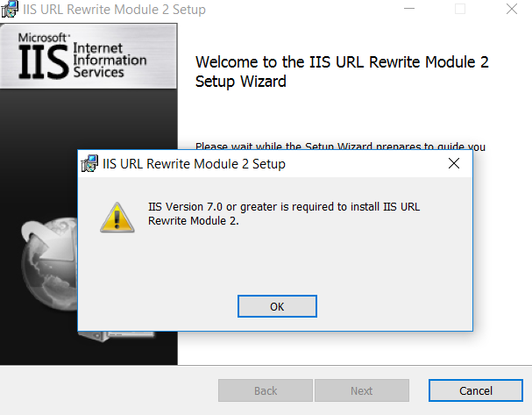
Task: Click the yellow warning triangle icon
Action: (x=117, y=218)
